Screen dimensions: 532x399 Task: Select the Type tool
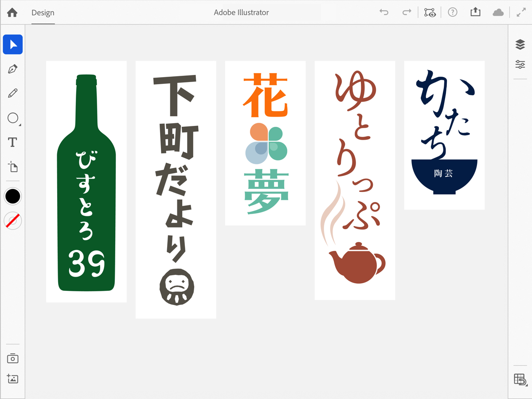click(13, 142)
